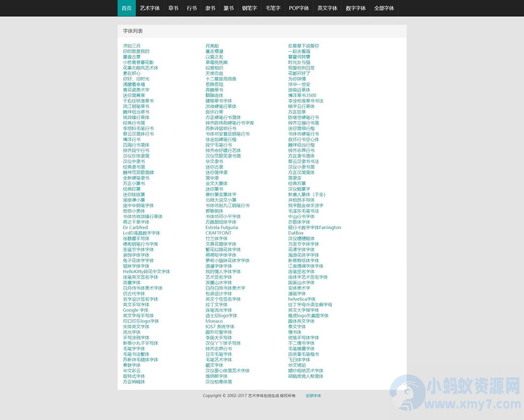The image size is (524, 420).
Task: Open the 钟齐陈伟勋硬笔行书字库 link
Action: coord(230,123)
